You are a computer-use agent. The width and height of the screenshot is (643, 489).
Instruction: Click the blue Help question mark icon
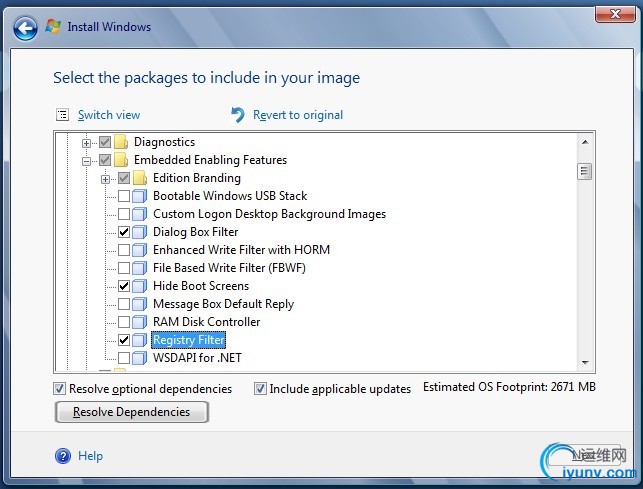point(63,456)
